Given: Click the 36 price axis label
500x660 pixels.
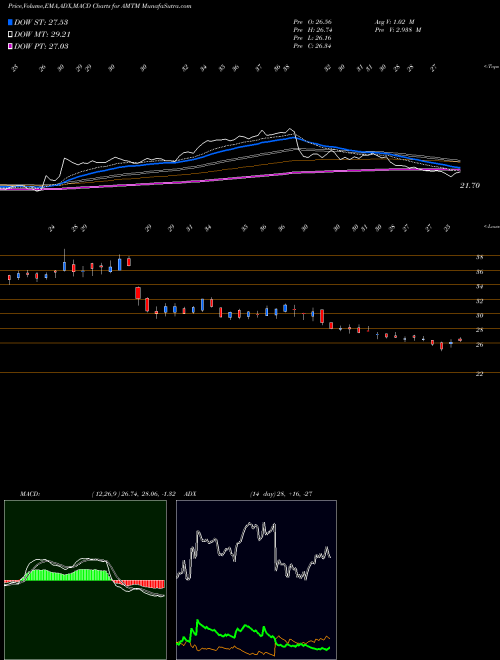Looking at the screenshot, I should click(479, 272).
